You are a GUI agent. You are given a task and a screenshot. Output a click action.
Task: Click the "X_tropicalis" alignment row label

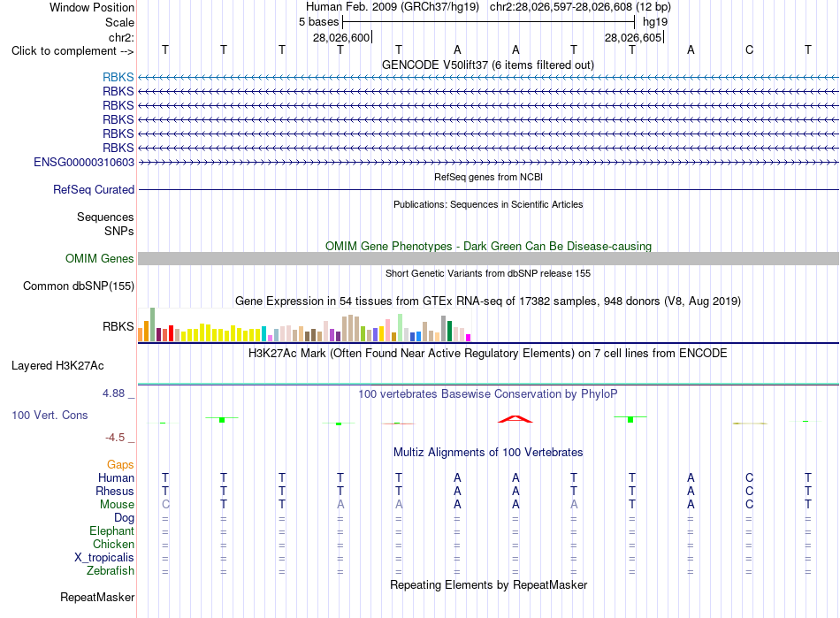click(x=104, y=558)
